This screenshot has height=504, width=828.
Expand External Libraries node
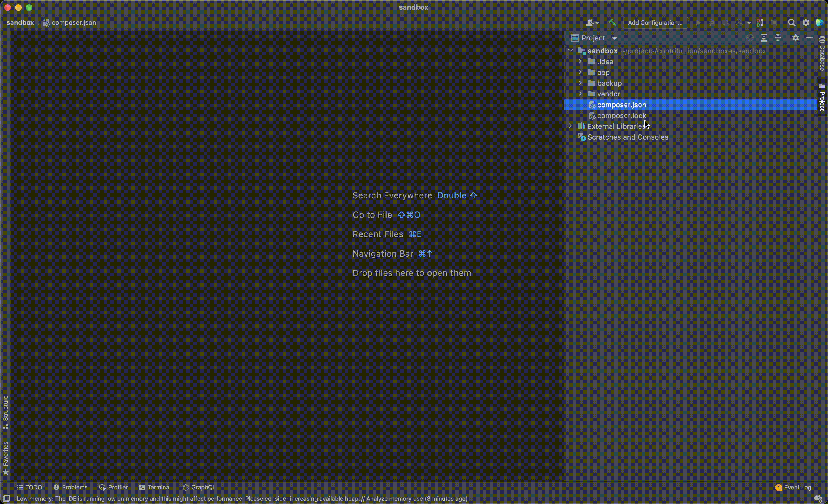(x=570, y=126)
